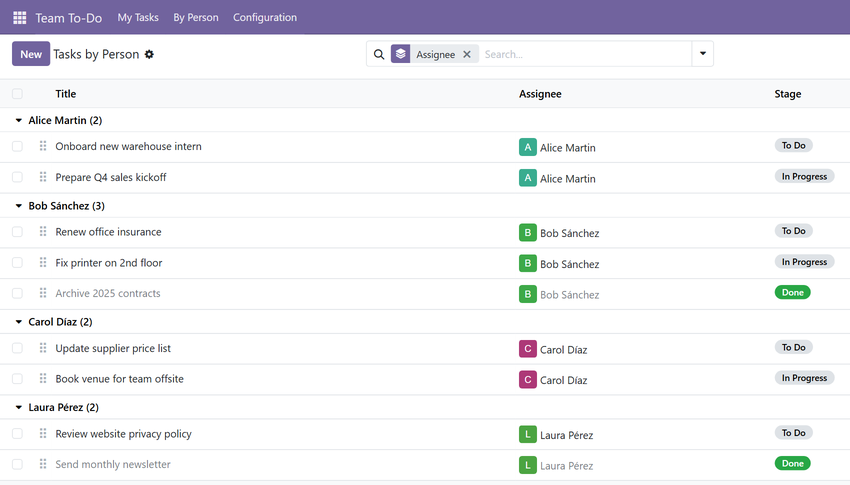Viewport: 850px width, 485px height.
Task: Click Done badge on Send monthly newsletter
Action: coord(793,463)
